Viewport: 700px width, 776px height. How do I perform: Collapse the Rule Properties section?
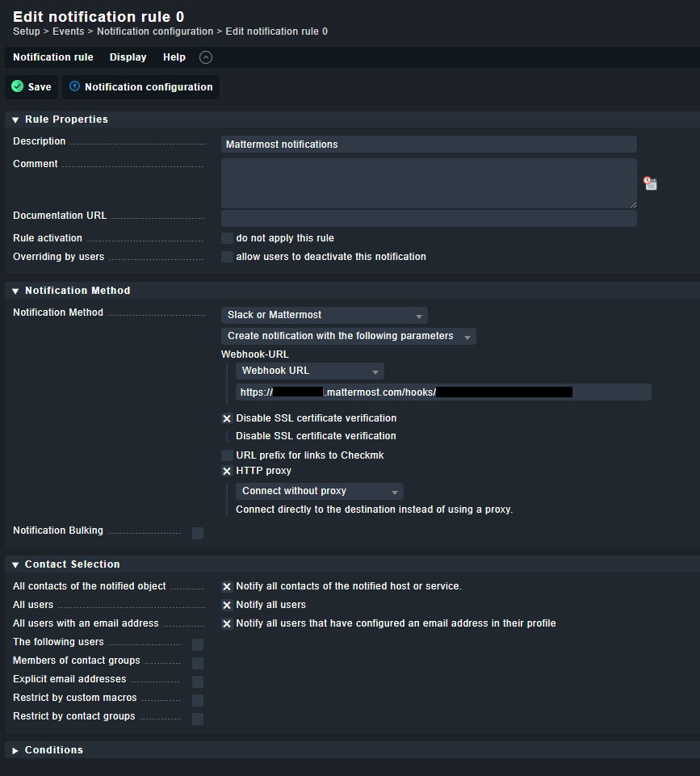coord(14,119)
